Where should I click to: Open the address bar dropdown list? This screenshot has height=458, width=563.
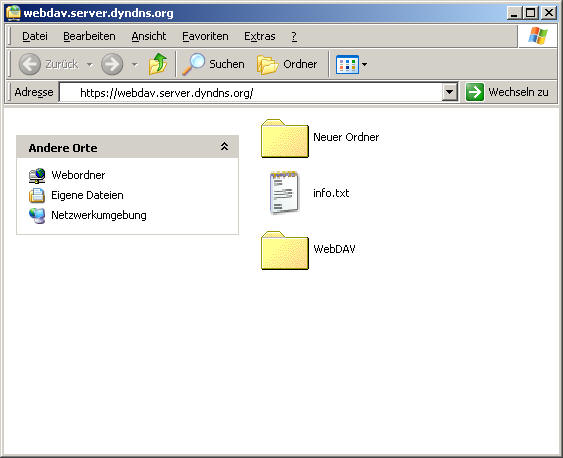tap(449, 92)
